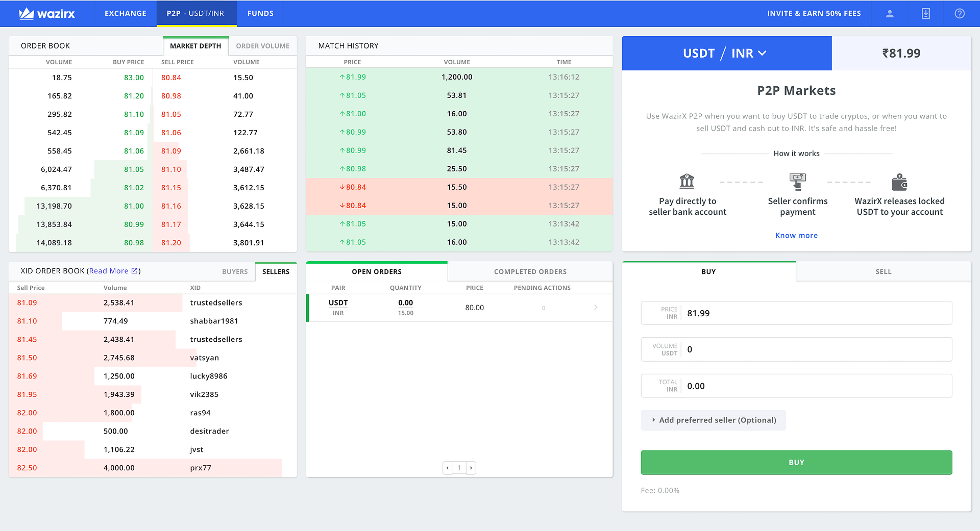980x531 pixels.
Task: Click the PRICE INR input field
Action: click(796, 313)
